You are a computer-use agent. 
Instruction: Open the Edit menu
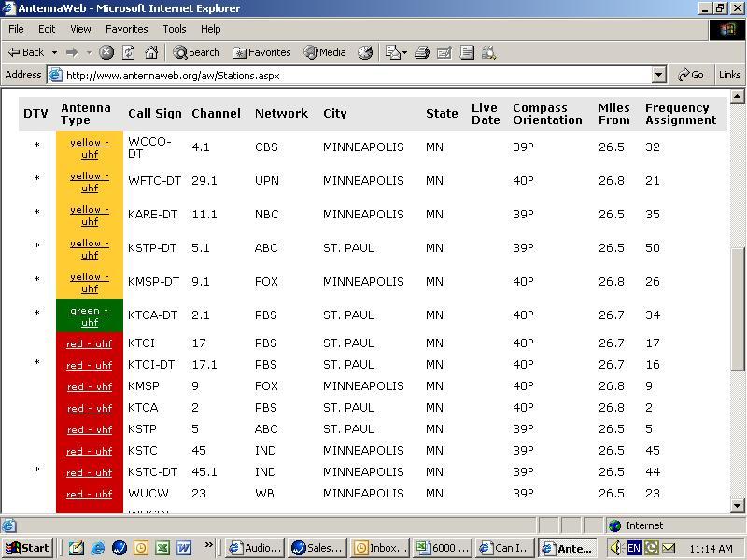[47, 29]
